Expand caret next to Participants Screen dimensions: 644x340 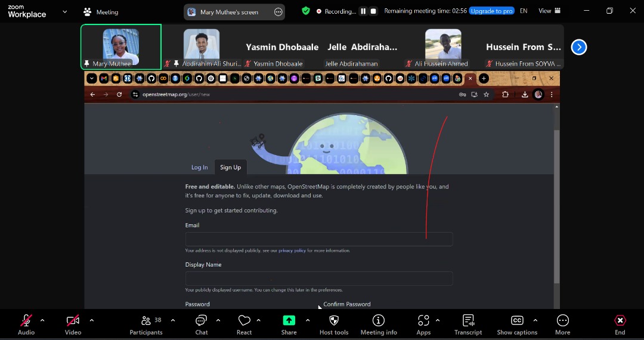coord(173,320)
